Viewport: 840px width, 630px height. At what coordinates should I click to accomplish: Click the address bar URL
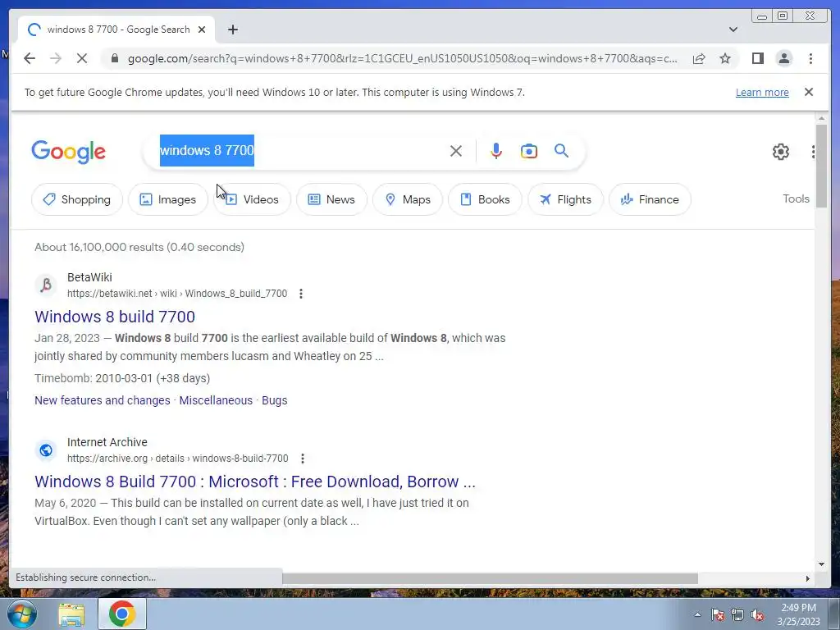[402, 58]
